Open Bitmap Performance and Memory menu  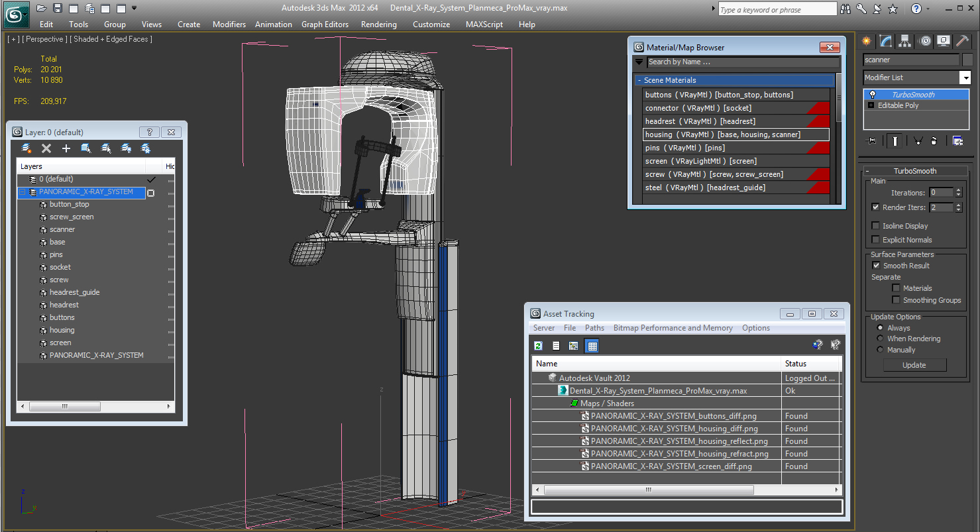(673, 328)
